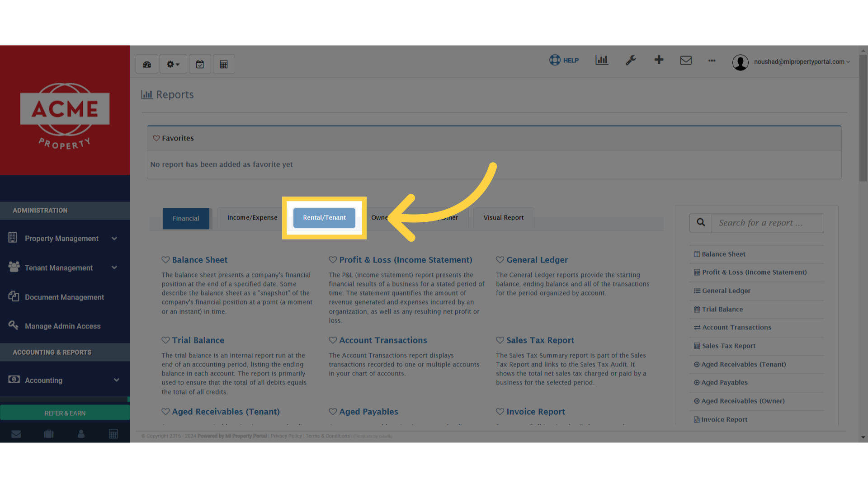Open Aged Receivables (Tenant) in report list
Image resolution: width=868 pixels, height=488 pixels.
pyautogui.click(x=740, y=365)
